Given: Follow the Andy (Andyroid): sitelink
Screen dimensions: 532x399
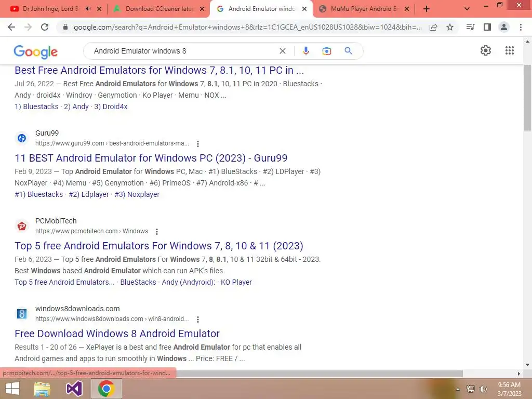Looking at the screenshot, I should point(188,282).
